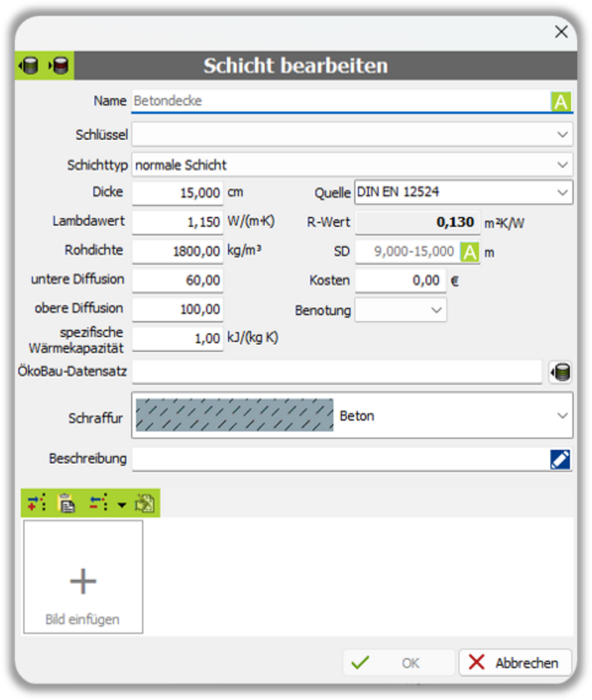
Task: Click the Abbrechen button
Action: click(515, 663)
